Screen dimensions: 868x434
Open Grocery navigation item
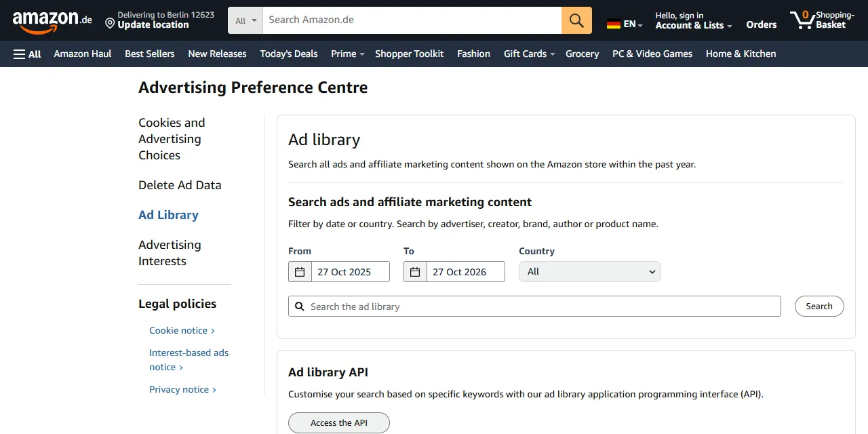(x=583, y=54)
